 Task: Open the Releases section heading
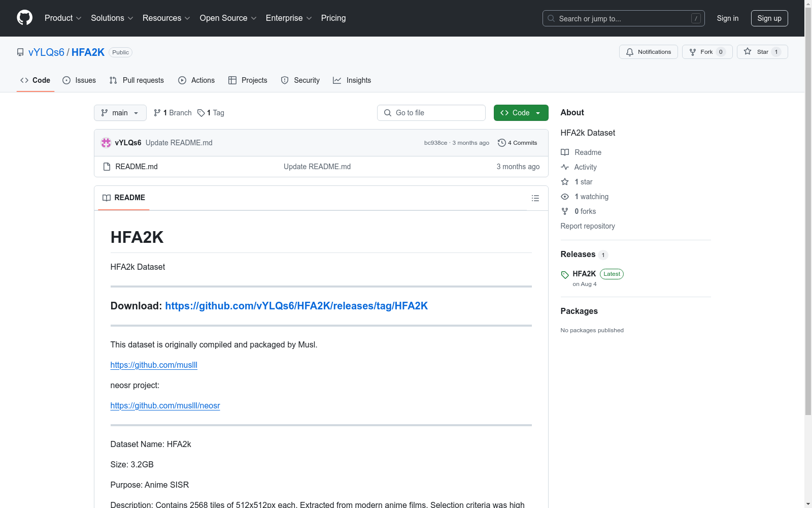click(x=578, y=254)
